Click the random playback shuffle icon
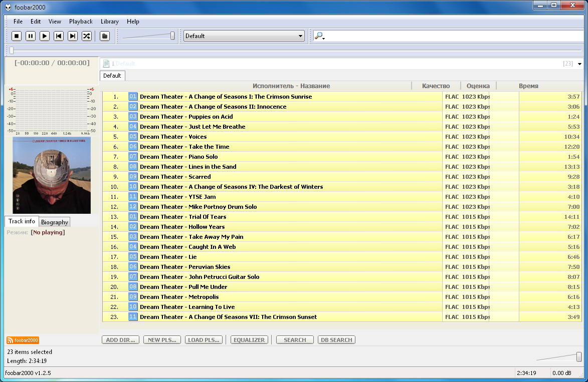The width and height of the screenshot is (588, 382). point(87,36)
